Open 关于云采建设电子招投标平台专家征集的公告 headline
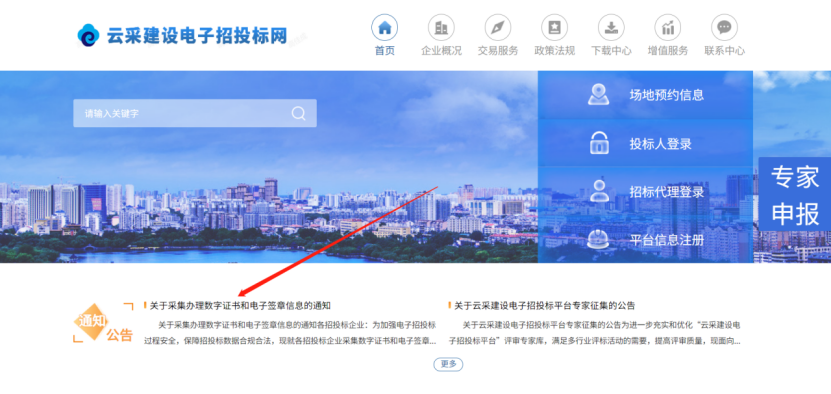Viewport: 831px width, 394px height. click(544, 305)
